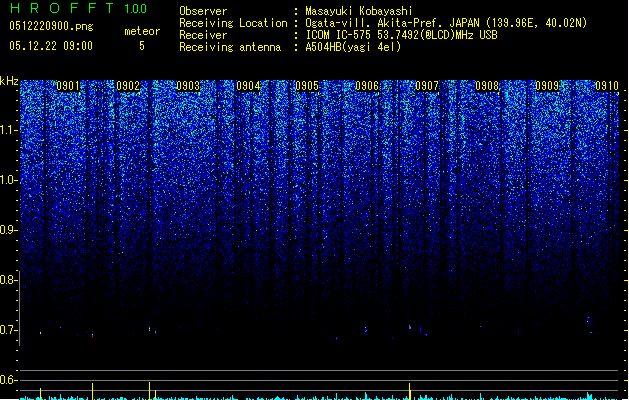
Task: Click the 0905 time marker
Action: coord(307,86)
